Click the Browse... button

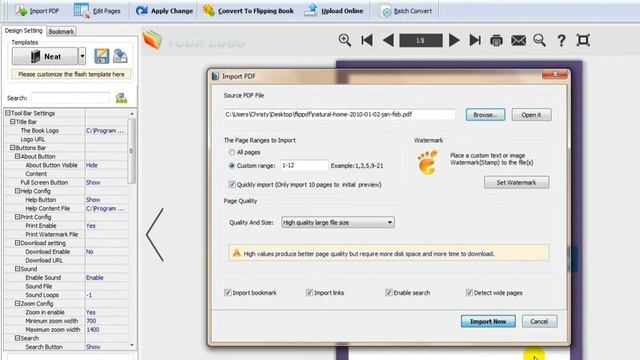pyautogui.click(x=485, y=115)
